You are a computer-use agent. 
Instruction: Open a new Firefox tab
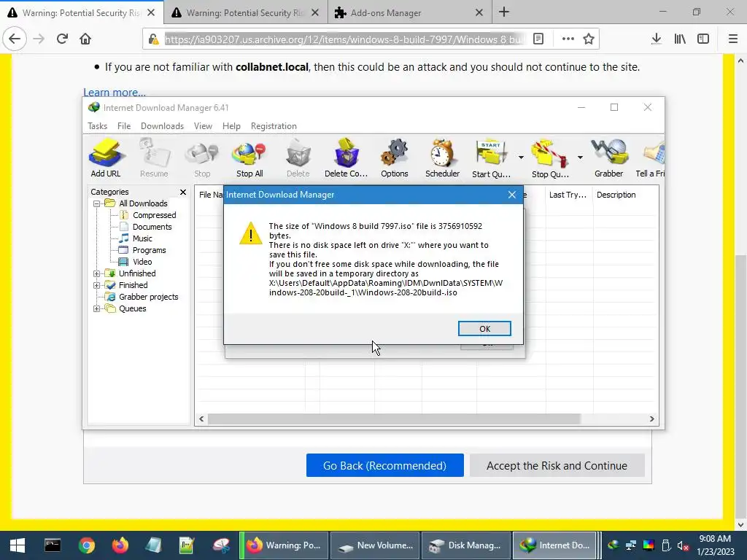(504, 12)
